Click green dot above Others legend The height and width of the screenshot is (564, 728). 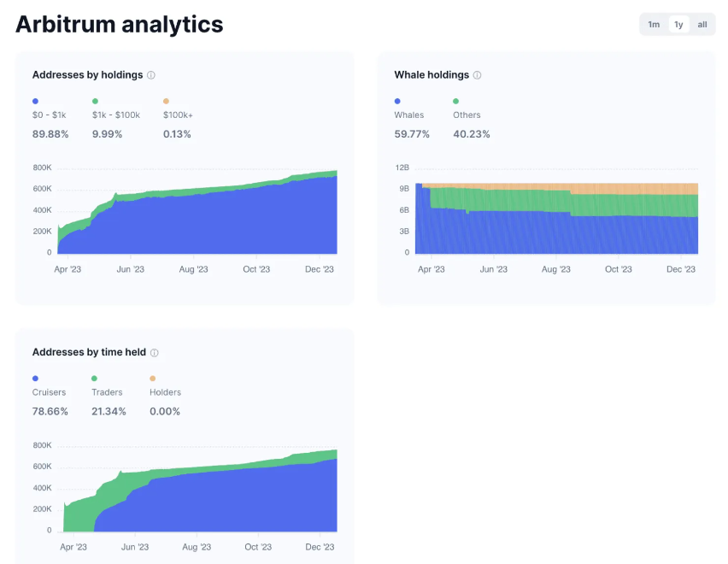click(x=456, y=101)
